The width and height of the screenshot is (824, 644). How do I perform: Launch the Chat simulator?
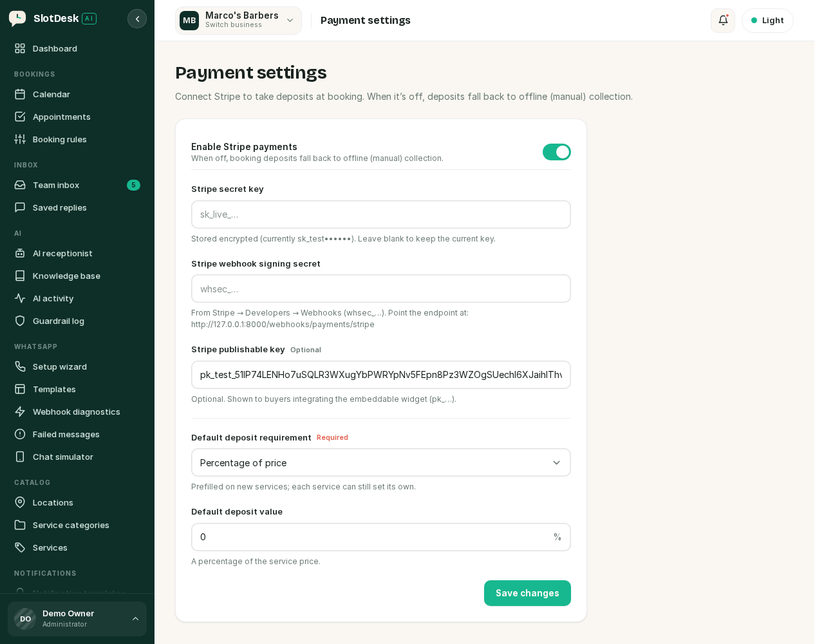tap(77, 457)
